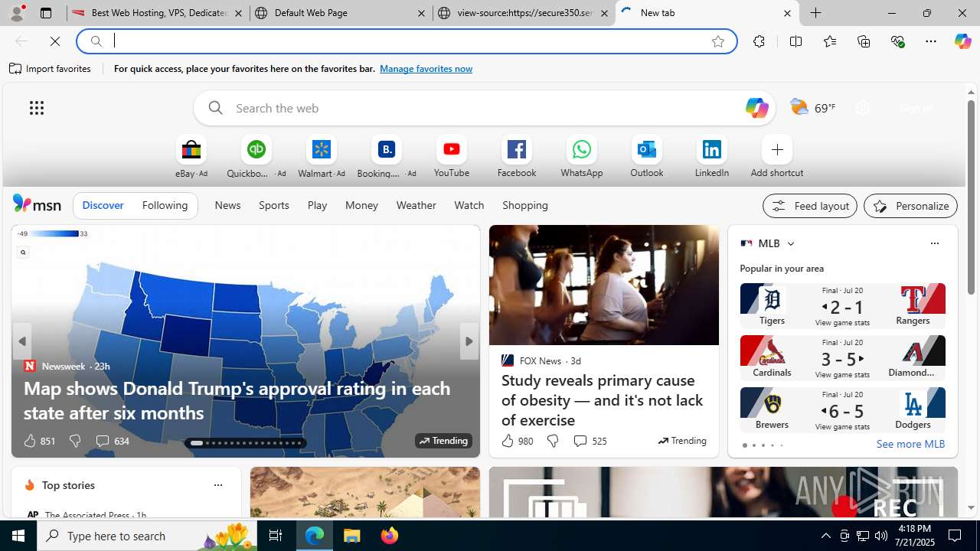980x551 pixels.
Task: Follow the See more MLB link
Action: tap(910, 444)
